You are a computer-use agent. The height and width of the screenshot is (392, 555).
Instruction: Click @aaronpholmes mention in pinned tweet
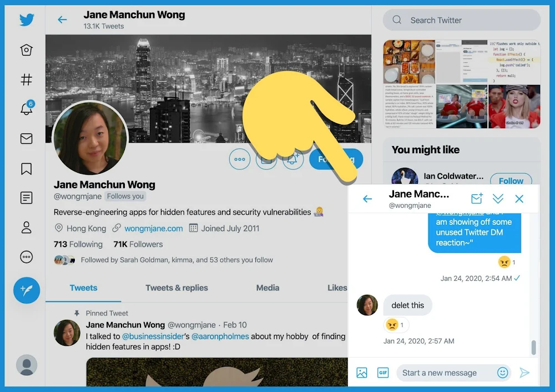click(x=220, y=336)
